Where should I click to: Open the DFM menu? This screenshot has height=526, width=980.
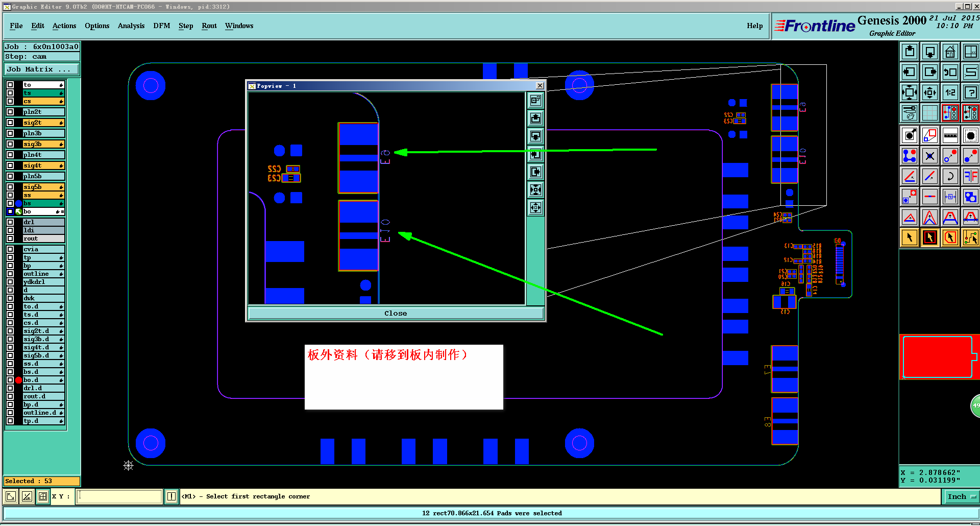[162, 26]
